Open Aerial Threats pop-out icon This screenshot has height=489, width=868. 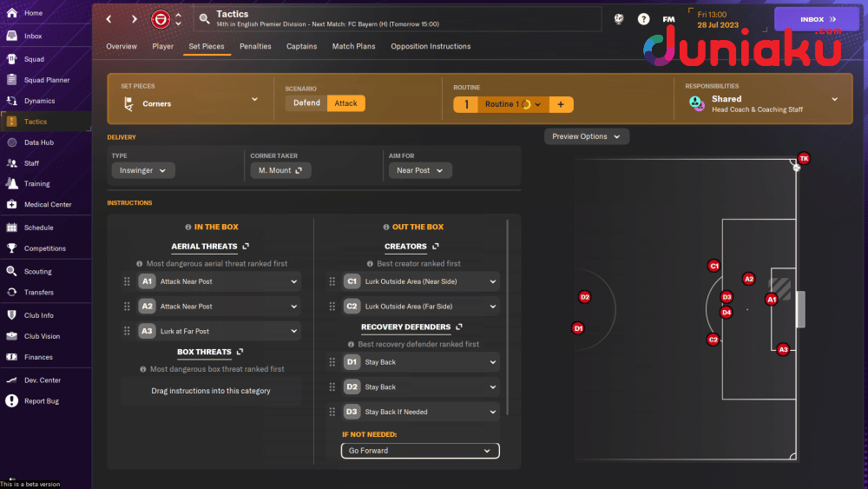[x=246, y=246]
